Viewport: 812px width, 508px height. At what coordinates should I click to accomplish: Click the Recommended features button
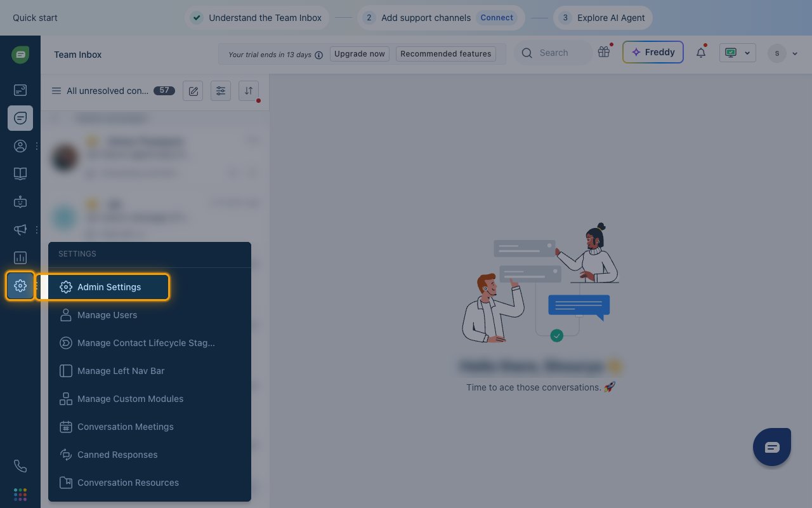(x=446, y=54)
